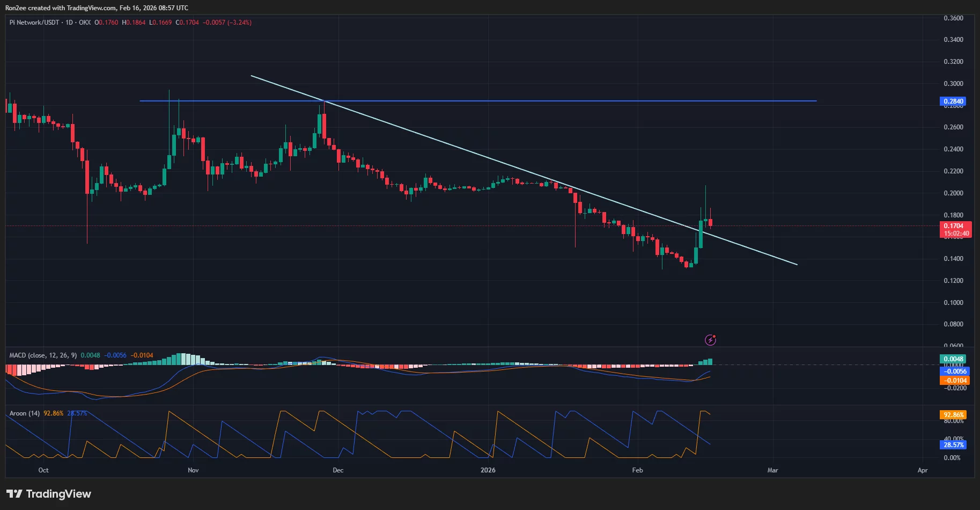
Task: Select the MACD (close, 12, 26, 9) legend
Action: (x=43, y=355)
